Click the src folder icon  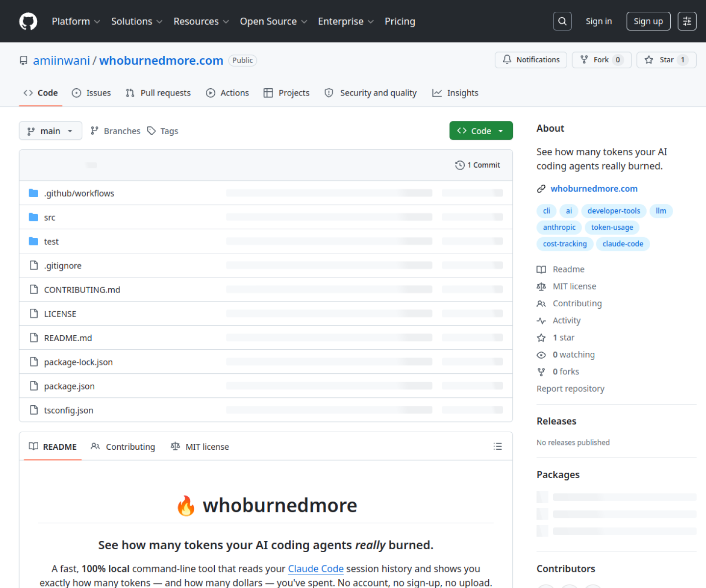33,217
